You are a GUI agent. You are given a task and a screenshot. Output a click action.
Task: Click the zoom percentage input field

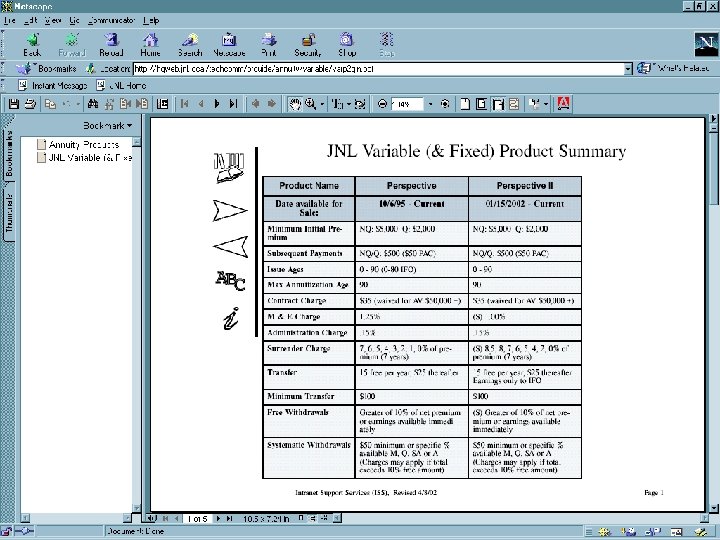pos(407,104)
